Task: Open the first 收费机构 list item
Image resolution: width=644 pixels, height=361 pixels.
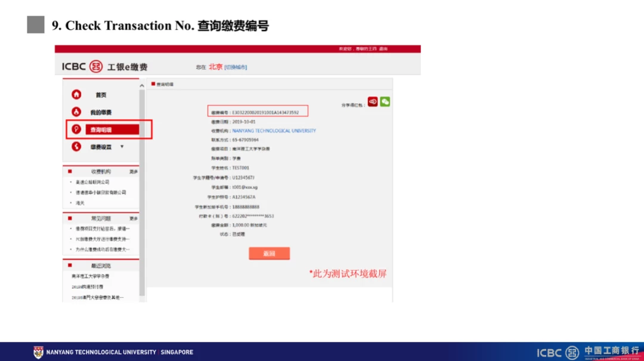Action: coord(92,182)
